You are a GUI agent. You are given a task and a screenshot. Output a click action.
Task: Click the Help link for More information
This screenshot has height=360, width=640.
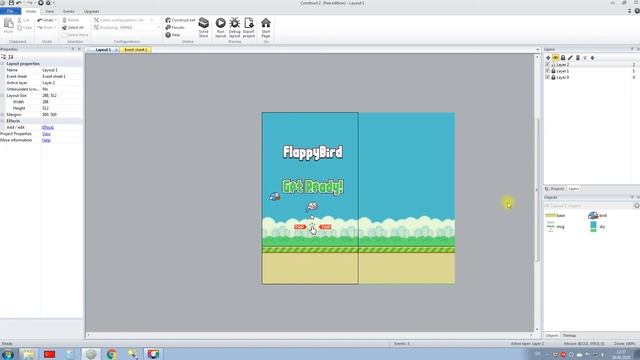pos(46,140)
